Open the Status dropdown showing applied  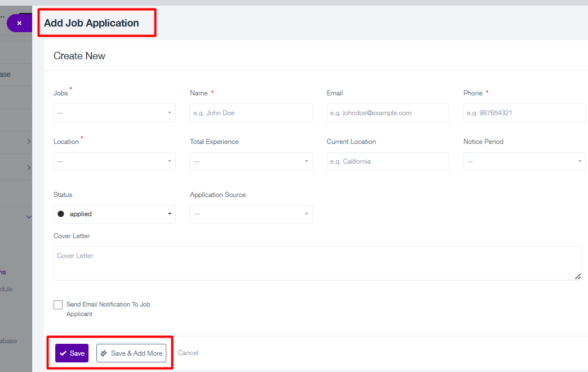tap(114, 214)
